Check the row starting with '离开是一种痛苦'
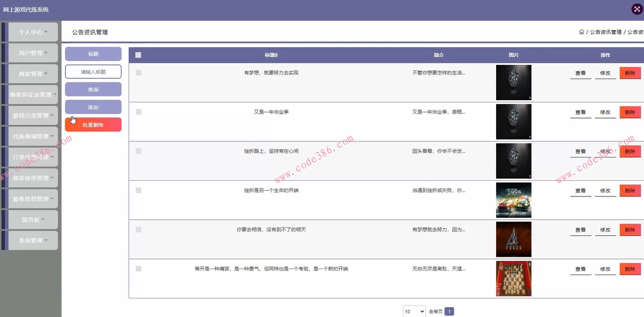Screen dimensions: 644x317 [x=138, y=269]
